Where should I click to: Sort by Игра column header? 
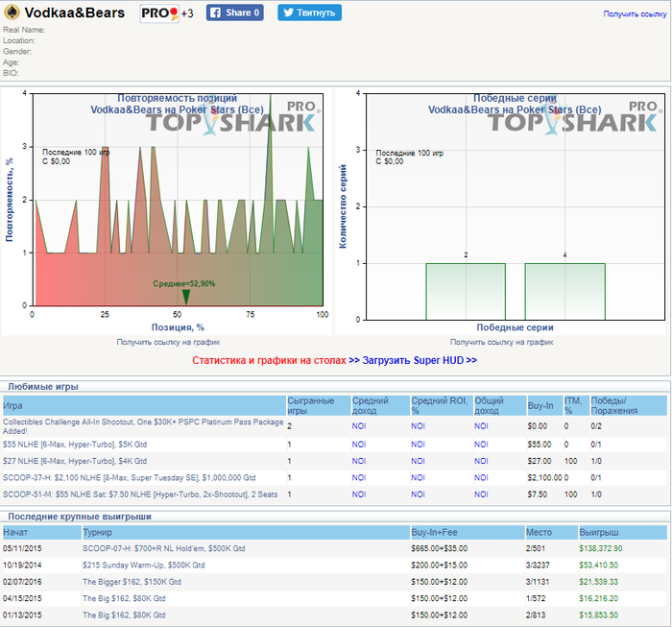pyautogui.click(x=144, y=405)
